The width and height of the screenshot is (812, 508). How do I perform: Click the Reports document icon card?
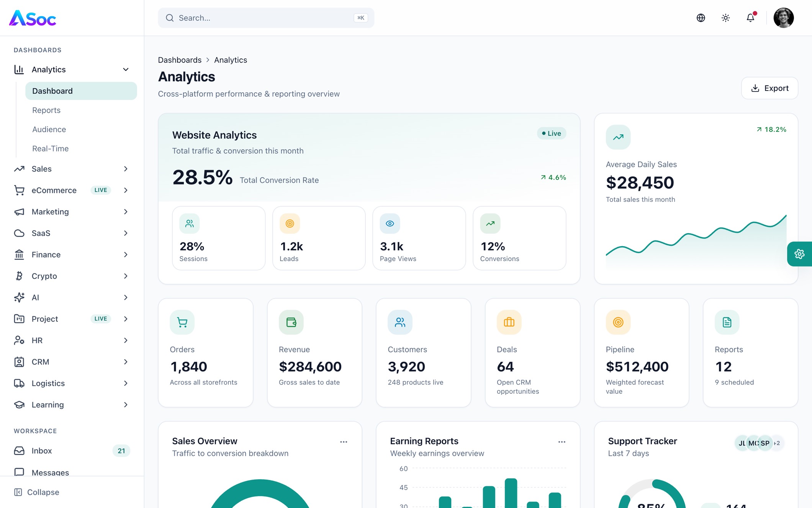coord(727,322)
